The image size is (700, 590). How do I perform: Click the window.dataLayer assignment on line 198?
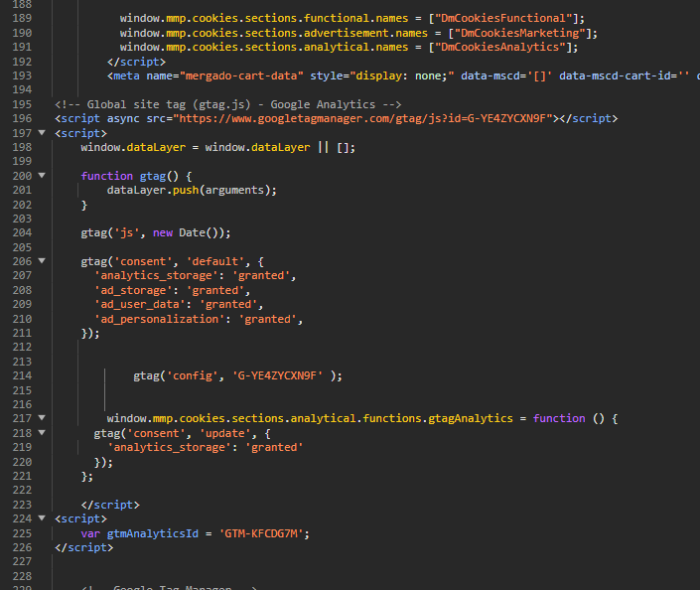pos(217,147)
